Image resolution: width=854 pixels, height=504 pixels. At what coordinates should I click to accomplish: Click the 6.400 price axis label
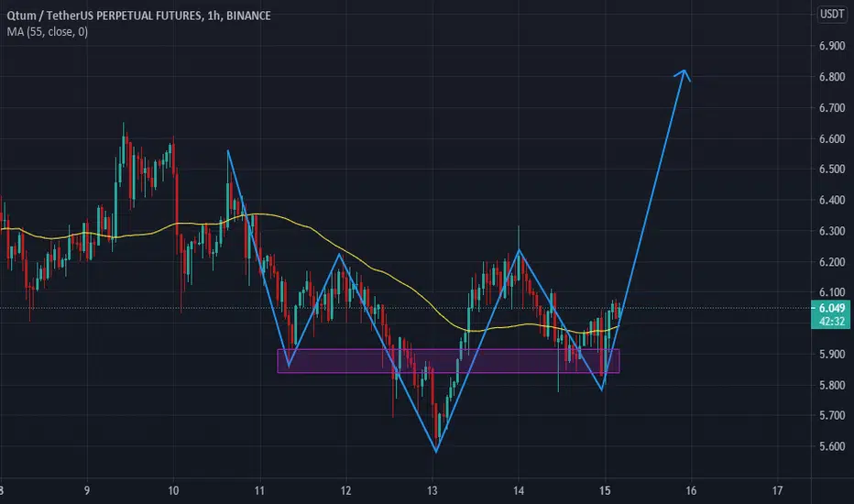click(x=832, y=201)
